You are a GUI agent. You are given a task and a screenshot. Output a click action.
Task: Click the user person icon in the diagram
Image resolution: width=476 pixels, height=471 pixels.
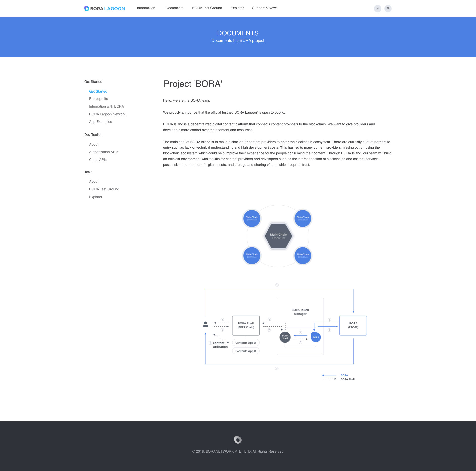205,324
